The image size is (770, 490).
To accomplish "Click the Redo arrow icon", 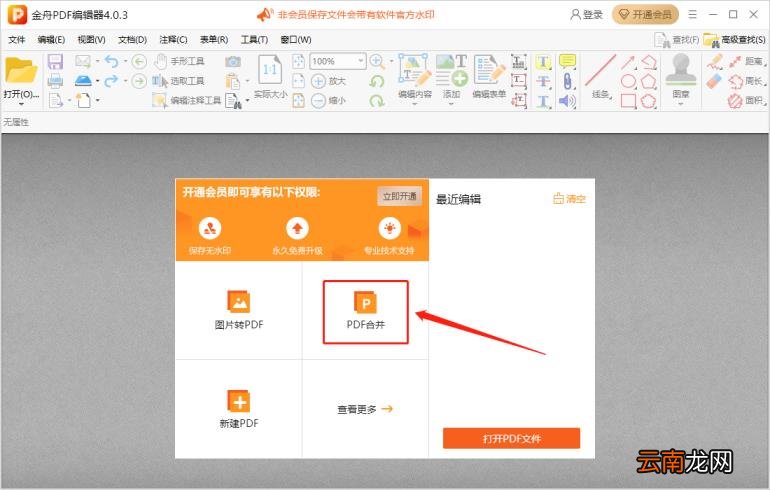I will click(111, 81).
